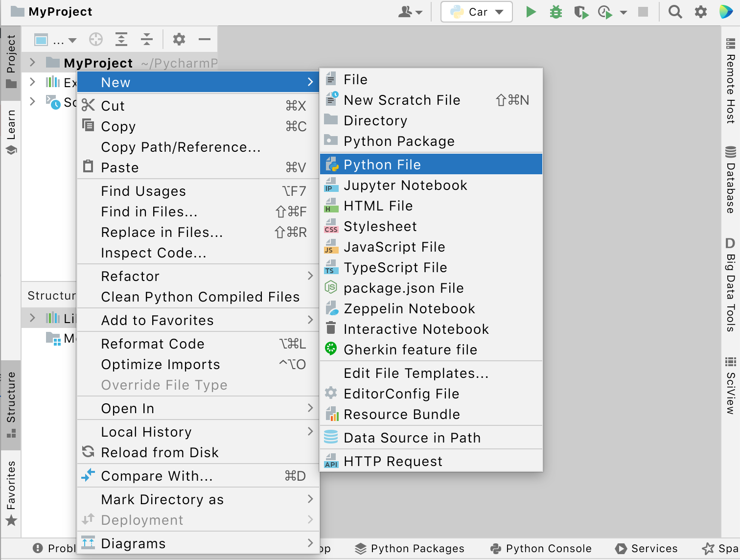740x560 pixels.
Task: Collapse all nodes using the Project toolbar icon
Action: coord(147,39)
